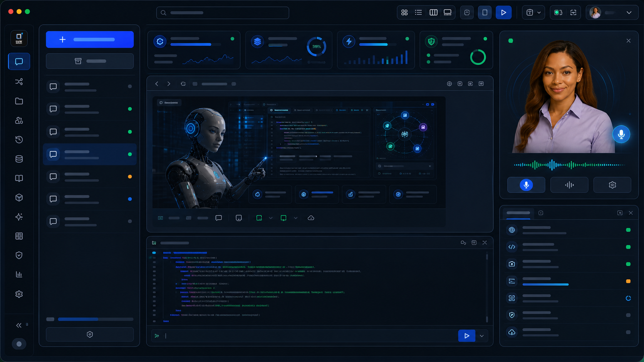Switch to columns view in top toolbar
Image resolution: width=644 pixels, height=362 pixels.
click(x=433, y=13)
